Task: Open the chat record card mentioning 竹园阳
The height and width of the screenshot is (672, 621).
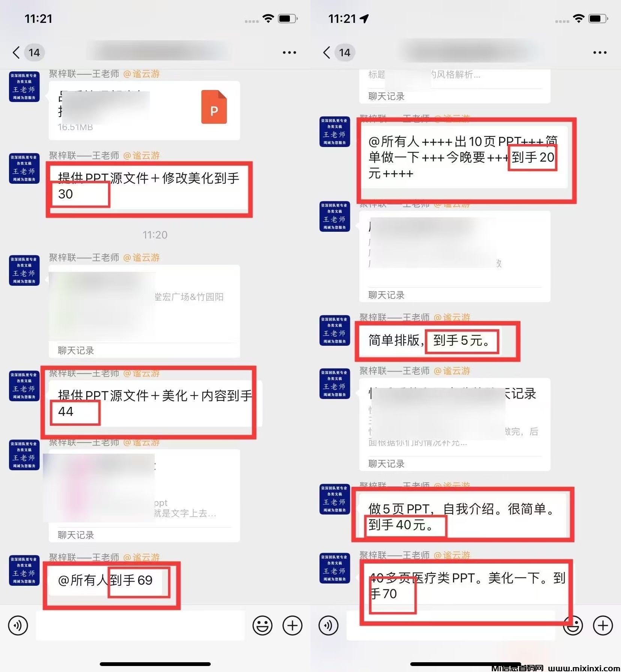Action: (x=144, y=311)
